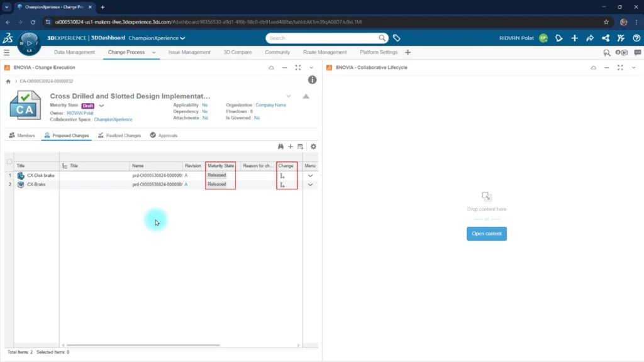Image resolution: width=644 pixels, height=362 pixels.
Task: Click the horizontal scrollbar in the table
Action: (x=143, y=345)
